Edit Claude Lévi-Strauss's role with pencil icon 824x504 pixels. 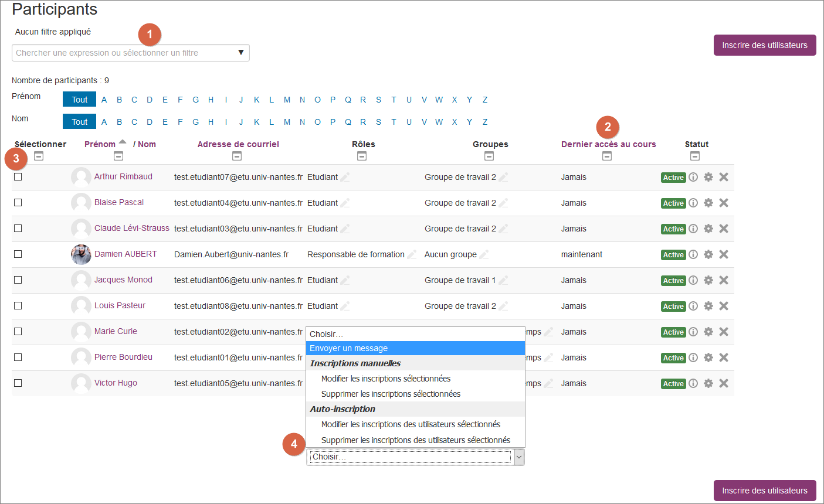[x=345, y=229]
